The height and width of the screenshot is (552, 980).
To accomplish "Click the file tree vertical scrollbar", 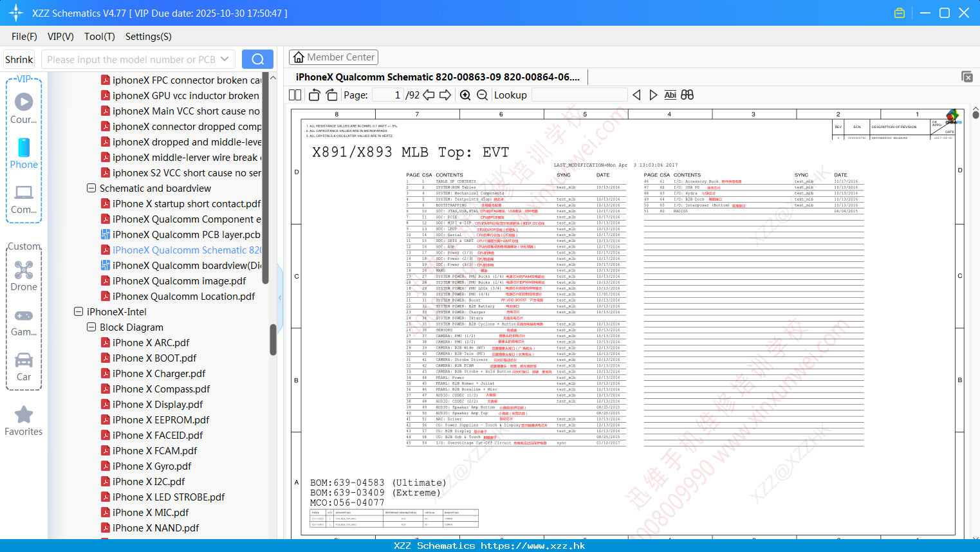I will click(x=273, y=340).
